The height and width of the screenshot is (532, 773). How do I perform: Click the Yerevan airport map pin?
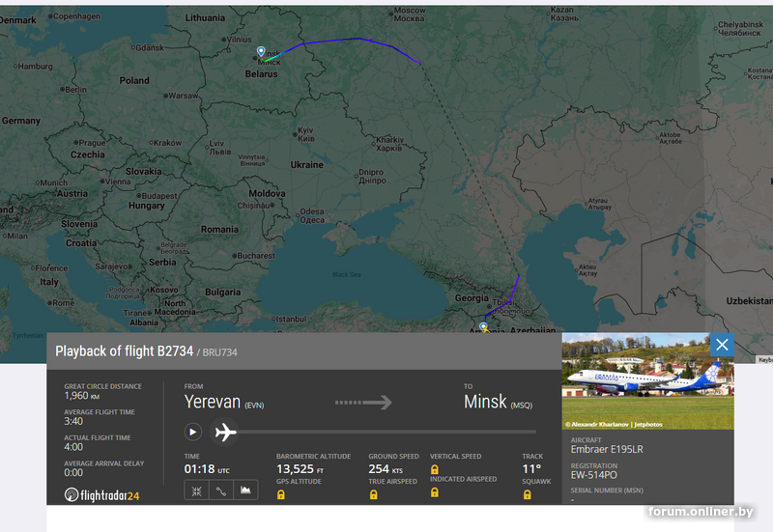click(x=483, y=326)
